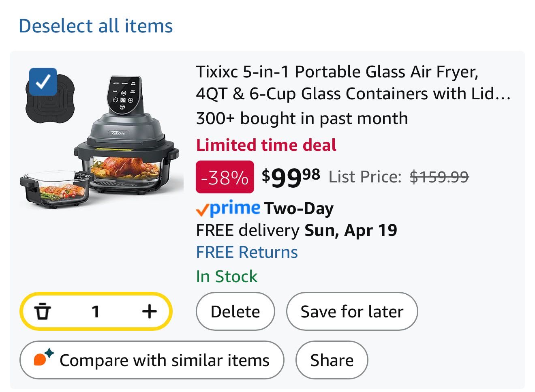Click the trash icon in quantity stepper

point(43,311)
